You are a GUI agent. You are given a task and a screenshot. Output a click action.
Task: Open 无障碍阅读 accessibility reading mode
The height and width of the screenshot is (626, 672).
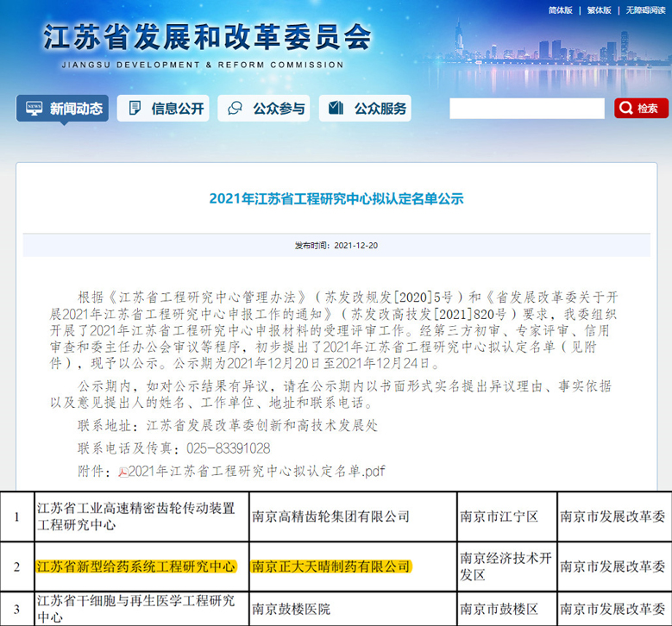[x=644, y=10]
